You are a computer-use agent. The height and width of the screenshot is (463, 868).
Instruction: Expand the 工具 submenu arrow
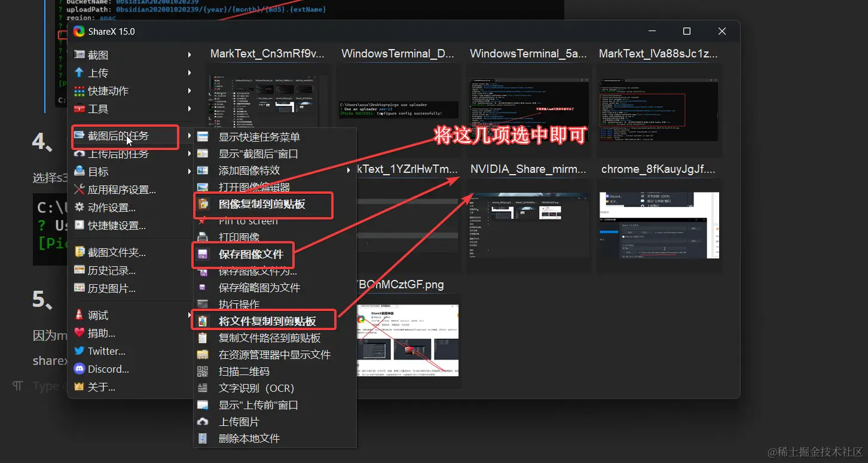pyautogui.click(x=190, y=109)
